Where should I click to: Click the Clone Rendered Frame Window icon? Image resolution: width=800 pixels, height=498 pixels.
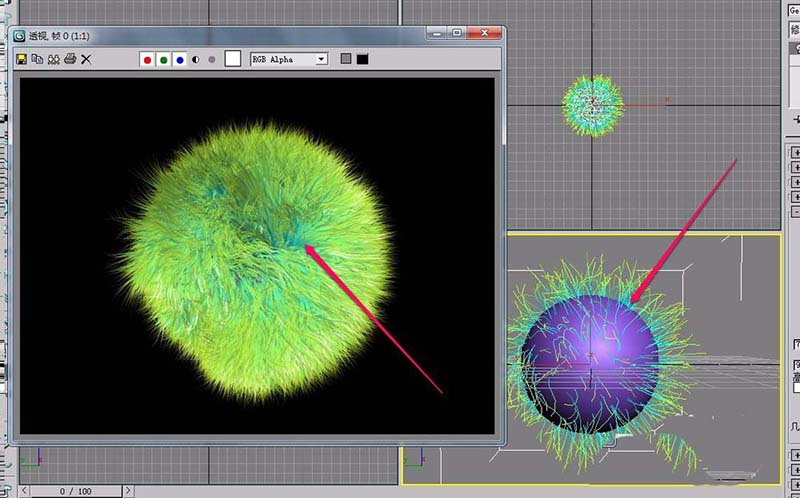click(53, 60)
